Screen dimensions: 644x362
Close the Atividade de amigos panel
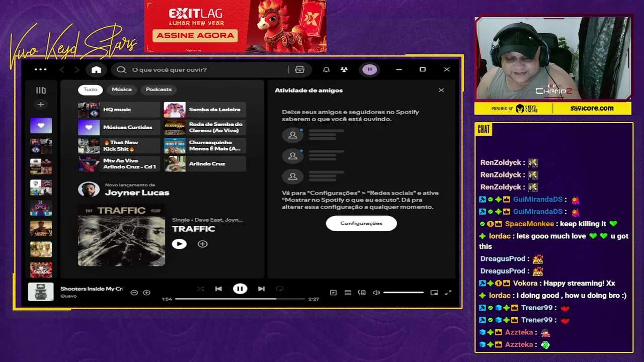coord(441,90)
